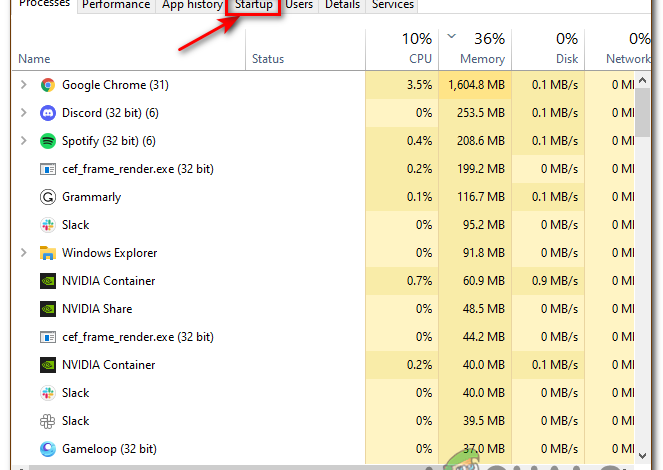Viewport: 663px width, 470px height.
Task: Click the 0.9 MB/s disk cell
Action: click(x=548, y=281)
